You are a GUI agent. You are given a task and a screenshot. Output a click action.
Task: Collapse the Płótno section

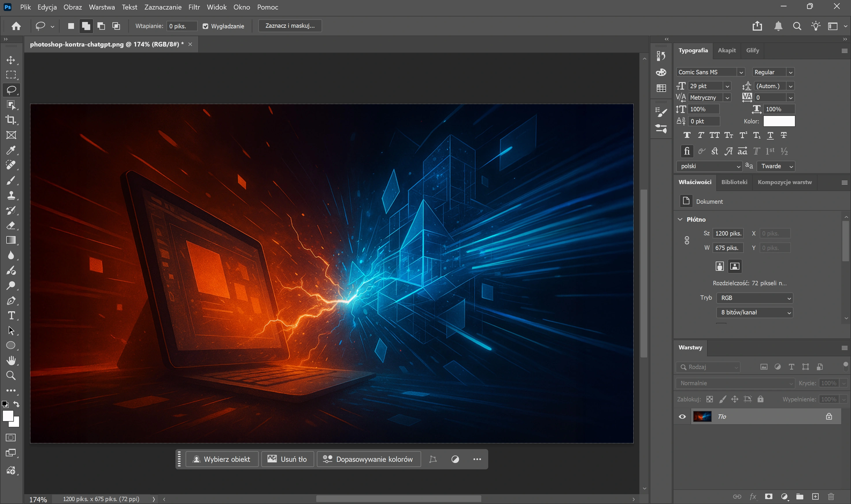(x=680, y=219)
